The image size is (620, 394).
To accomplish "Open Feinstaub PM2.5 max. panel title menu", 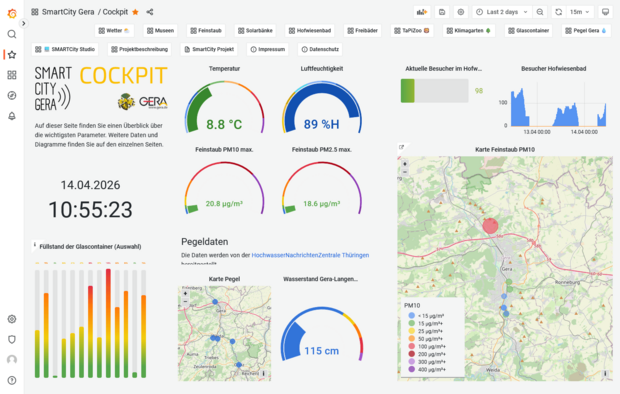I will [321, 150].
